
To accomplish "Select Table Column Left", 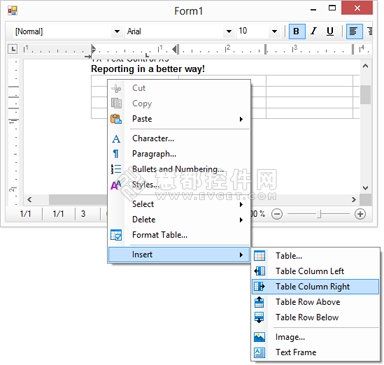I will 316,271.
